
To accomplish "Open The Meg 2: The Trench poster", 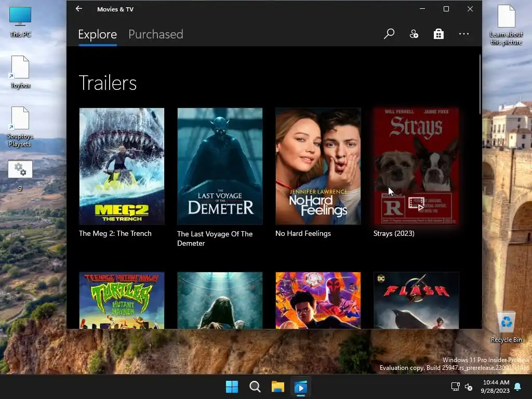I will pyautogui.click(x=122, y=166).
